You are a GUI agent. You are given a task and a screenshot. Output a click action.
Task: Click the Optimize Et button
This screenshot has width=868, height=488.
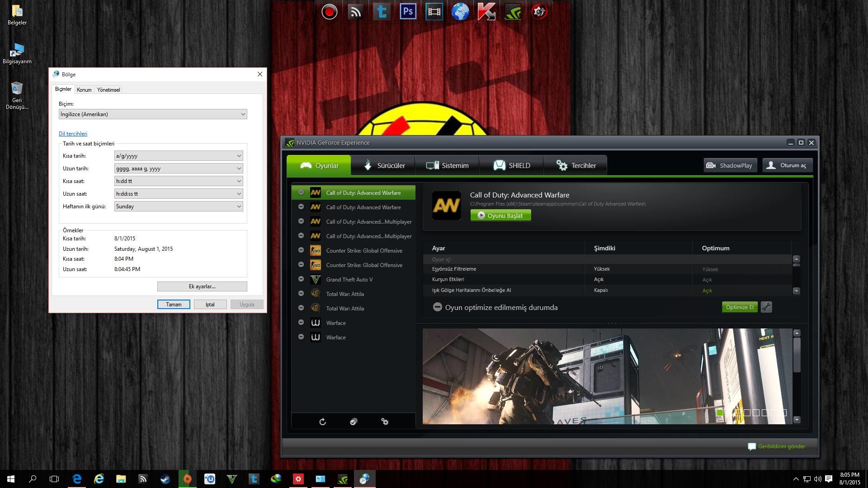(x=740, y=307)
